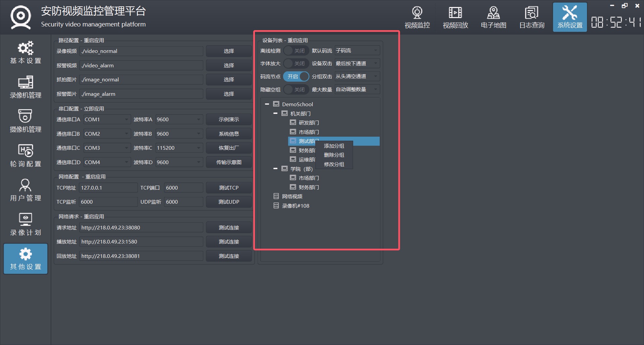Choose 添加分组 from the context menu
The image size is (644, 345).
click(x=334, y=146)
